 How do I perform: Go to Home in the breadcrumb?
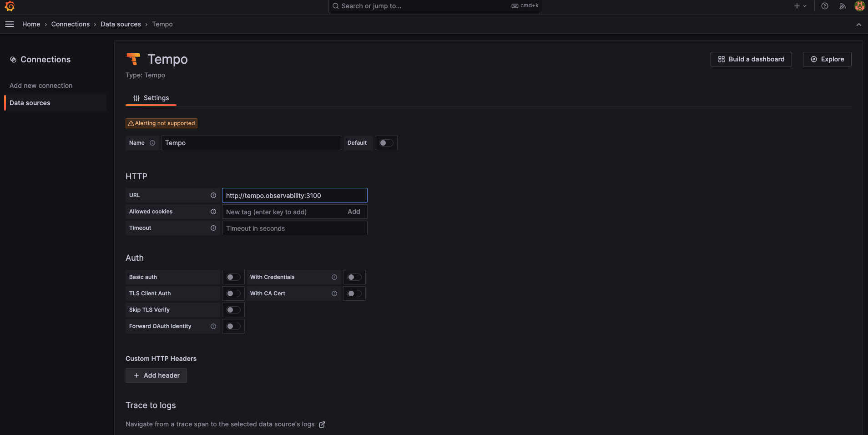[31, 24]
